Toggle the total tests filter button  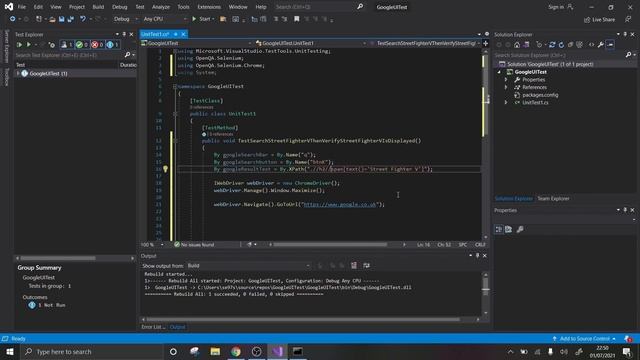point(66,44)
